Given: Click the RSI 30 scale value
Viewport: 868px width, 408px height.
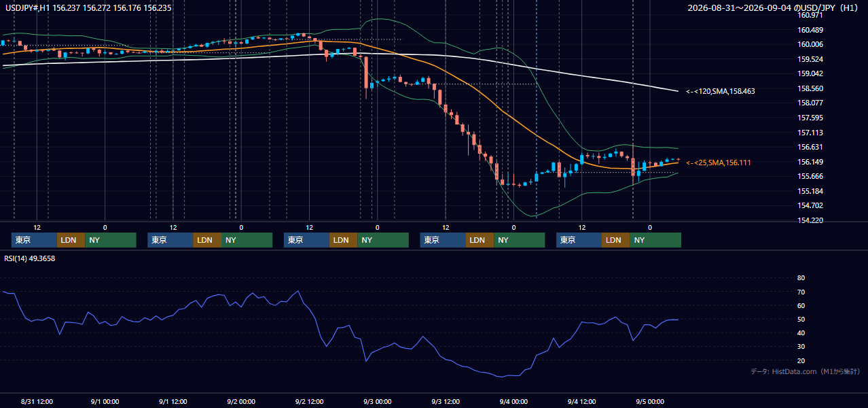Looking at the screenshot, I should pyautogui.click(x=801, y=347).
